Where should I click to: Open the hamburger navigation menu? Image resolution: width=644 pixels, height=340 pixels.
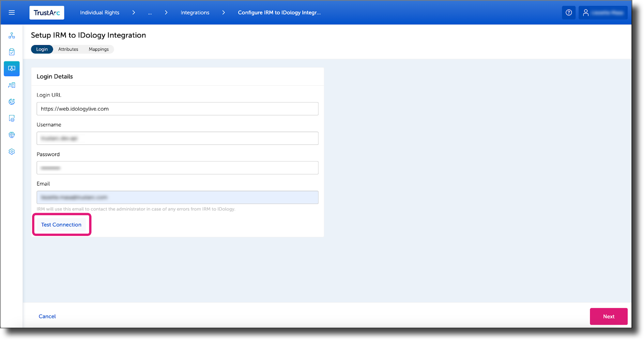12,12
